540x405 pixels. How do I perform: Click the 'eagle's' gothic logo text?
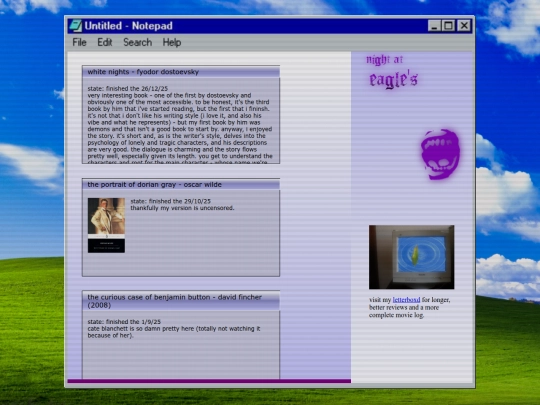(x=394, y=80)
